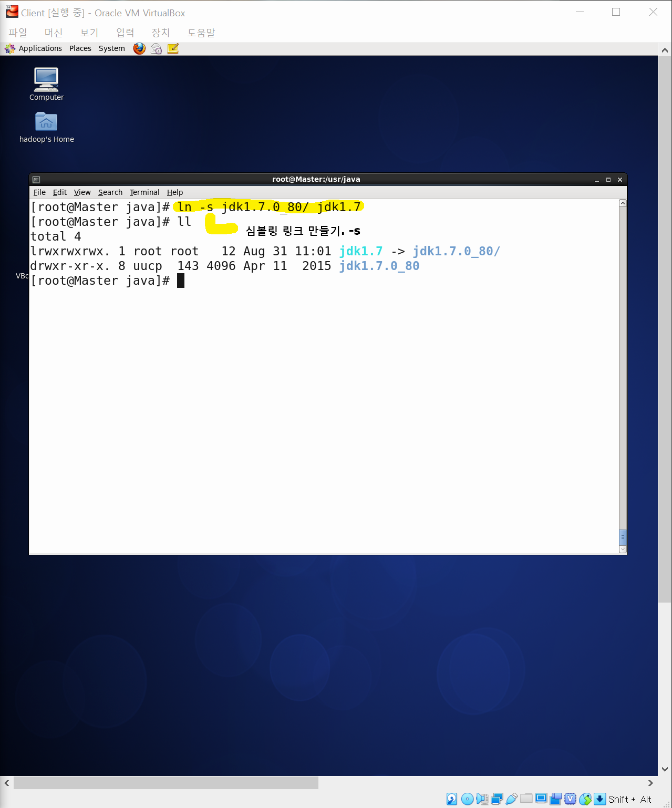The width and height of the screenshot is (672, 808).
Task: Click the keyboard capture arrow icon
Action: click(600, 799)
